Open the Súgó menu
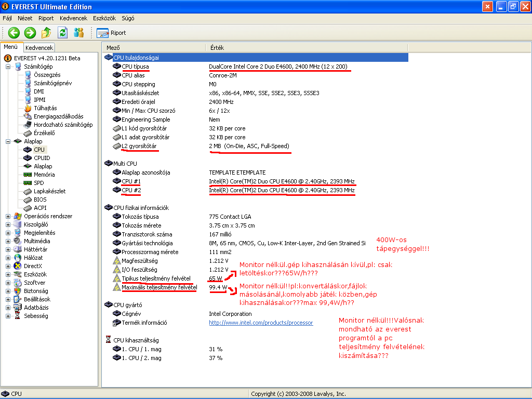This screenshot has height=399, width=532. coord(128,18)
